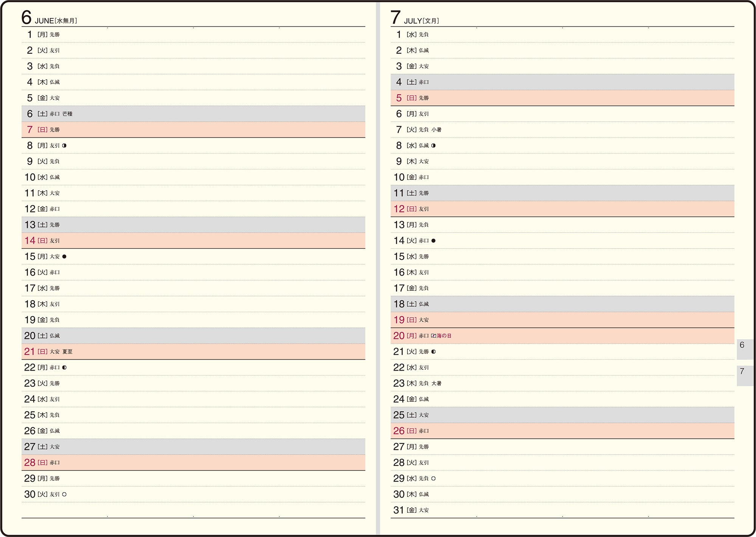Click the 芒種 label on June 6
Screen dimensions: 756x537
point(67,114)
